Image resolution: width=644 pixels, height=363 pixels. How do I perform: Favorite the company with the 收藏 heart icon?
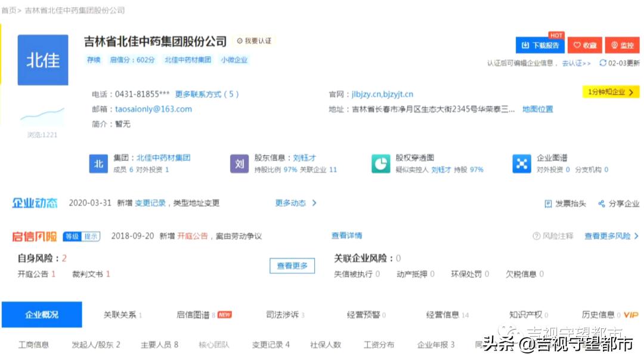[x=585, y=45]
